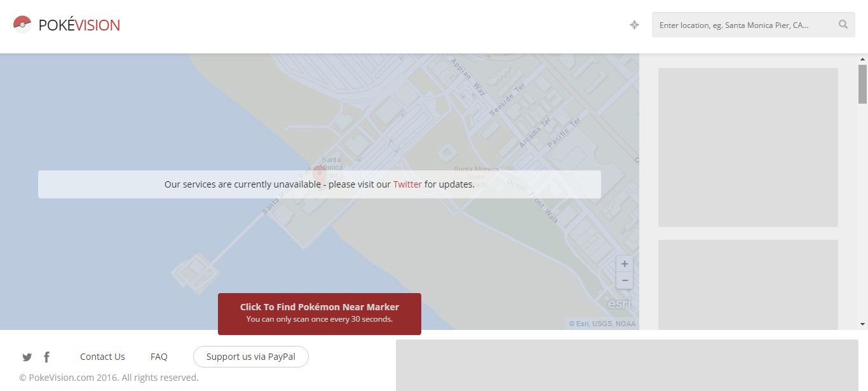868x391 pixels.
Task: Follow the Twitter link in unavailable notice
Action: (407, 184)
